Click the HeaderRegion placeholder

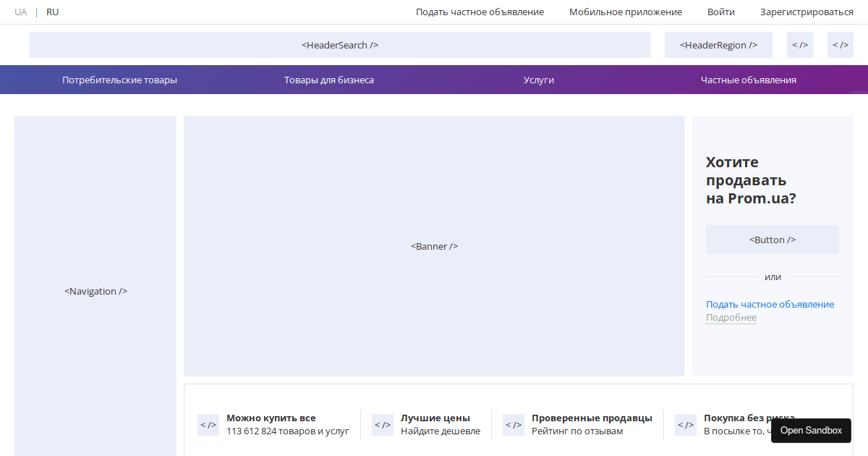pyautogui.click(x=718, y=44)
